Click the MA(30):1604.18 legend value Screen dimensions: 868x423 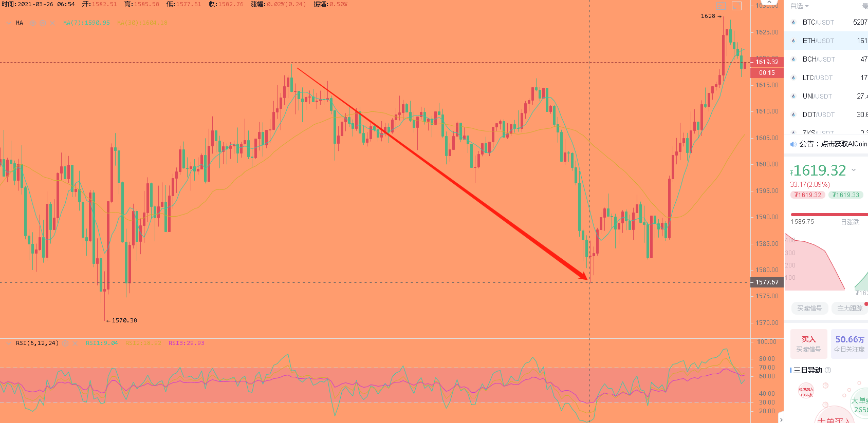[x=142, y=23]
